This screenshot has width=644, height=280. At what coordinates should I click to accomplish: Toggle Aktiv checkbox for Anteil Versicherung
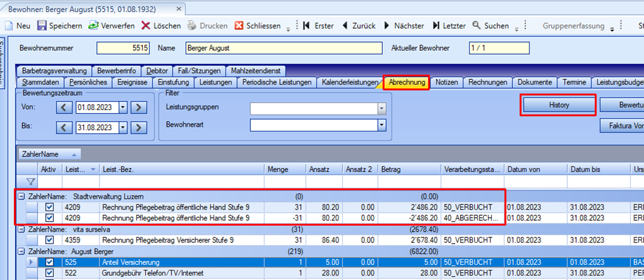[49, 262]
